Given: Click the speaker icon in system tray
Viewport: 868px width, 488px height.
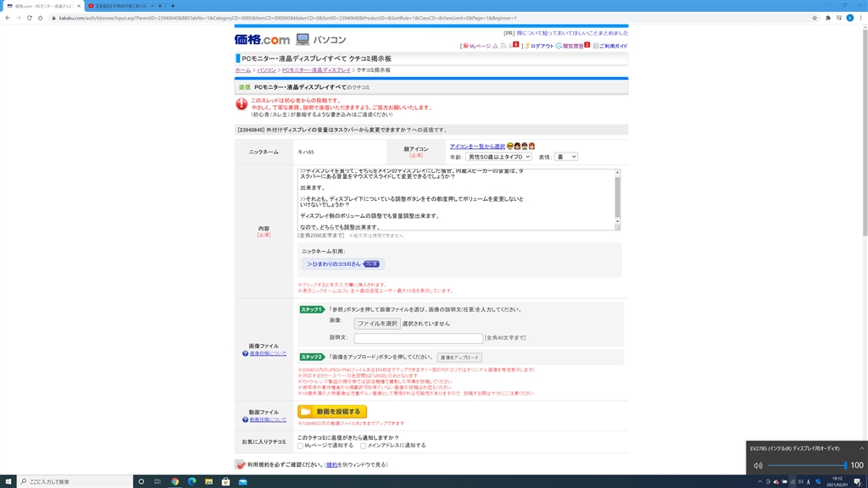Looking at the screenshot, I should tap(800, 481).
